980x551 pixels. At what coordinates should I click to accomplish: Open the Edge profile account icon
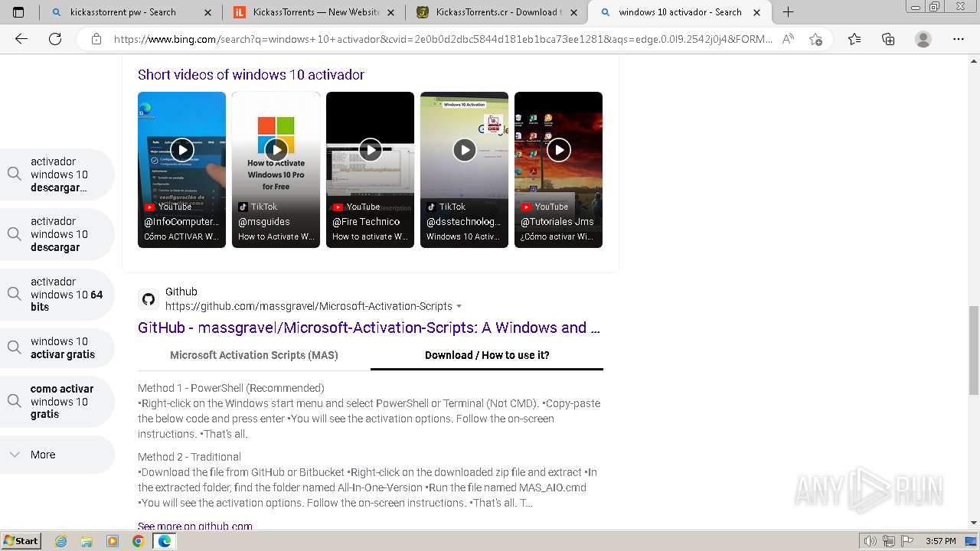923,39
